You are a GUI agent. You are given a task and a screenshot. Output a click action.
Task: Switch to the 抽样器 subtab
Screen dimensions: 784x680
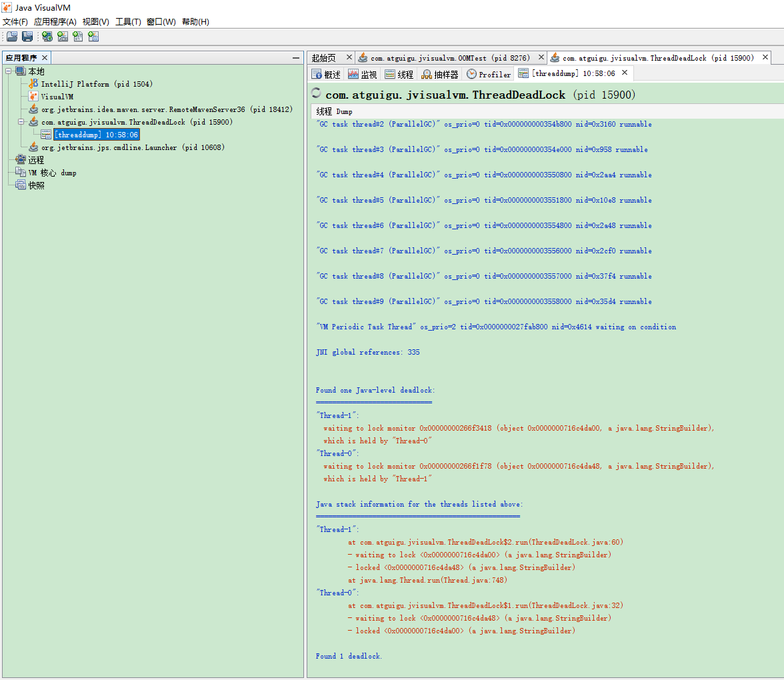pyautogui.click(x=440, y=75)
